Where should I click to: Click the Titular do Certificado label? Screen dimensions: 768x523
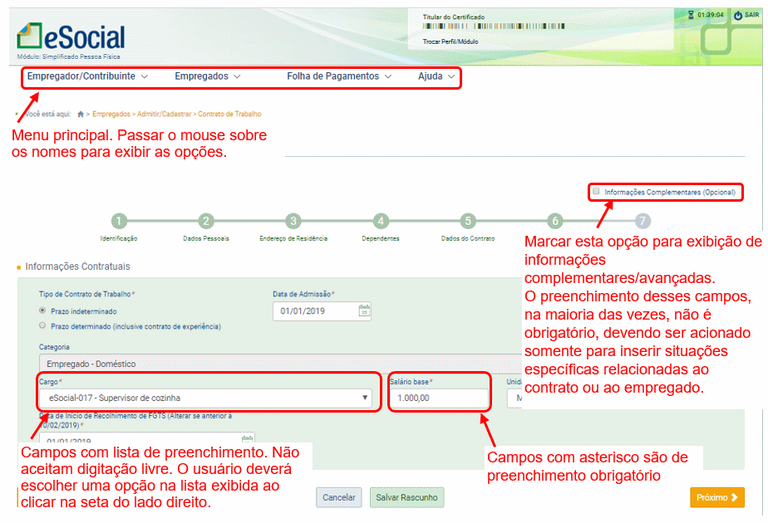[454, 17]
